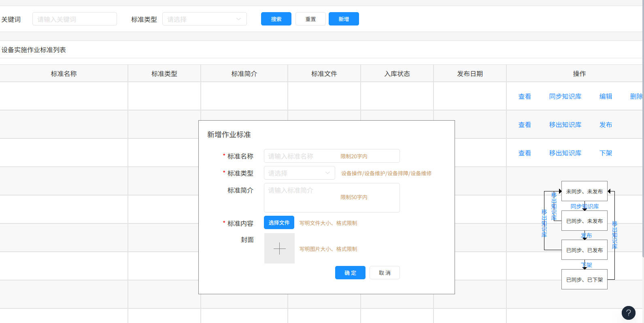
Task: Click the 已同步、未发布 state box
Action: click(584, 221)
